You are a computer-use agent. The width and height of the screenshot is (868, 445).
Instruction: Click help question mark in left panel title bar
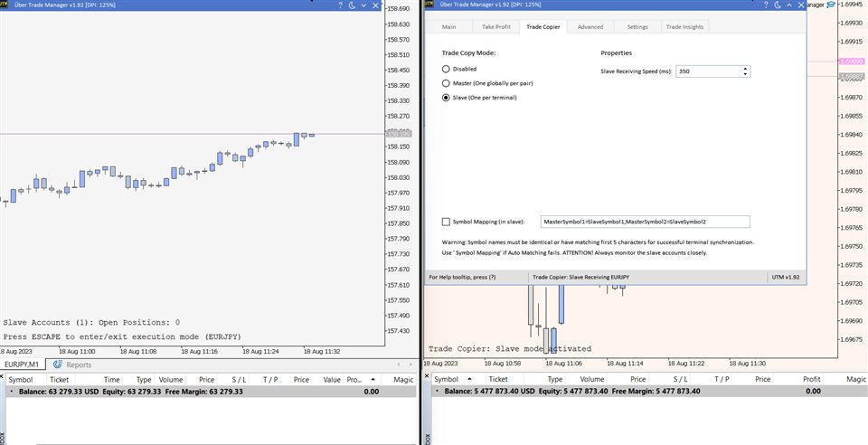click(x=342, y=5)
